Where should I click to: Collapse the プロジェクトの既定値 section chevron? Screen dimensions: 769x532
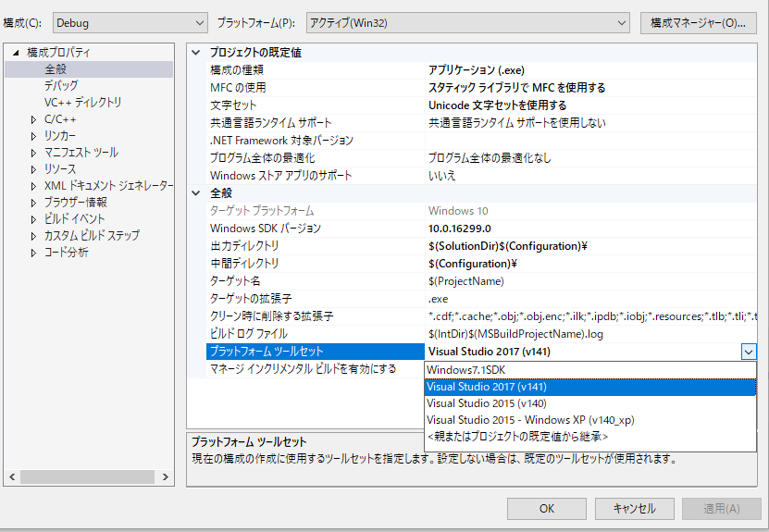[x=196, y=53]
